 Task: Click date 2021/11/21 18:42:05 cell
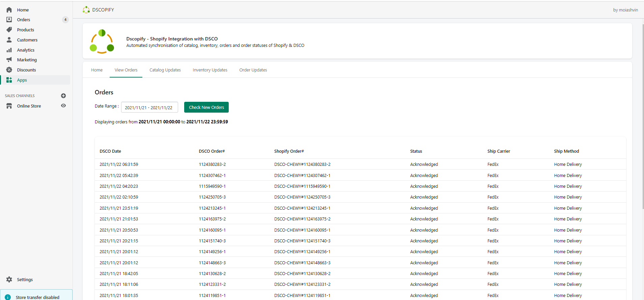coord(119,273)
